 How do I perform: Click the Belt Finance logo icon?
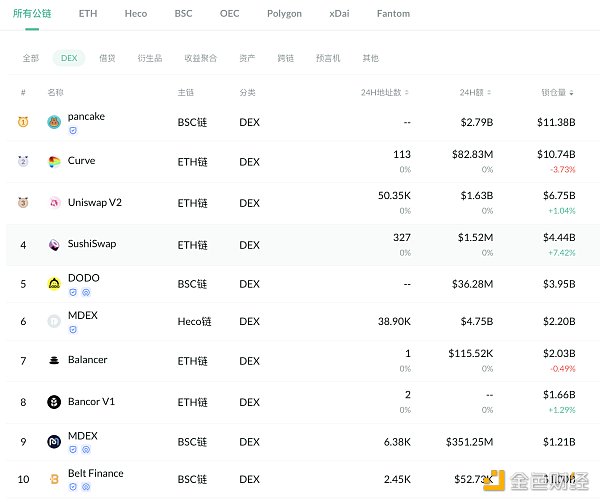pos(54,480)
